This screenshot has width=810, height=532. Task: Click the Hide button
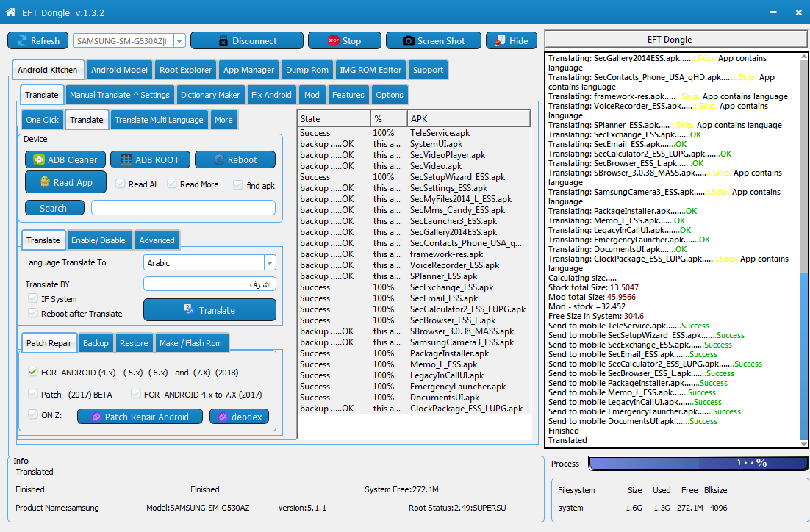click(512, 41)
